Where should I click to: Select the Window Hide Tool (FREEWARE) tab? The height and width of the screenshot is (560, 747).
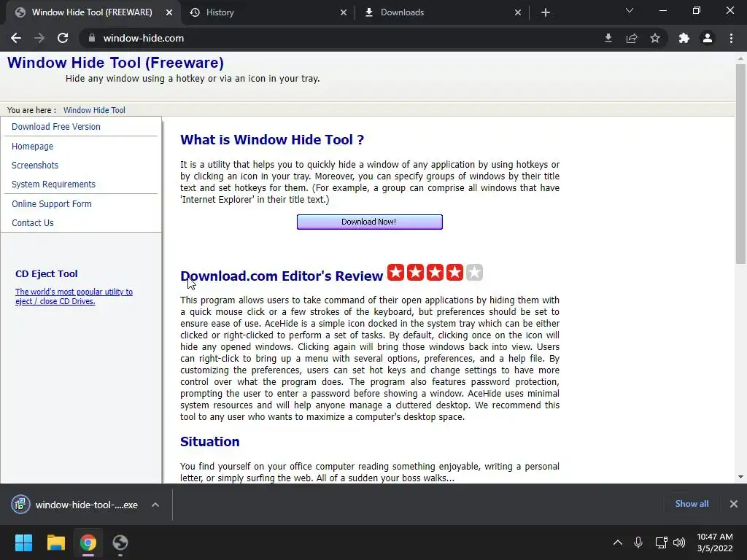click(x=92, y=12)
